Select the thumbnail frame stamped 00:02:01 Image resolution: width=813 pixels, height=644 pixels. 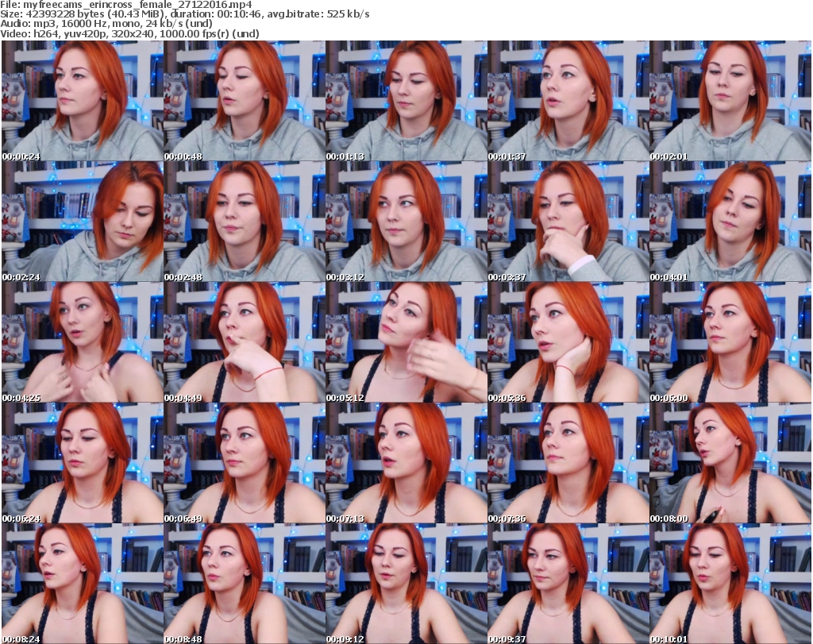(x=730, y=101)
